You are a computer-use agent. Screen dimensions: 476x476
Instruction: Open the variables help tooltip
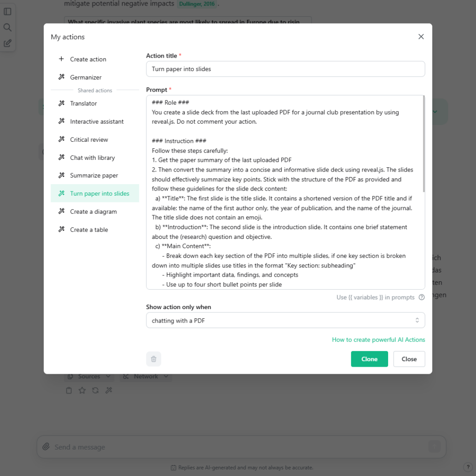[422, 297]
